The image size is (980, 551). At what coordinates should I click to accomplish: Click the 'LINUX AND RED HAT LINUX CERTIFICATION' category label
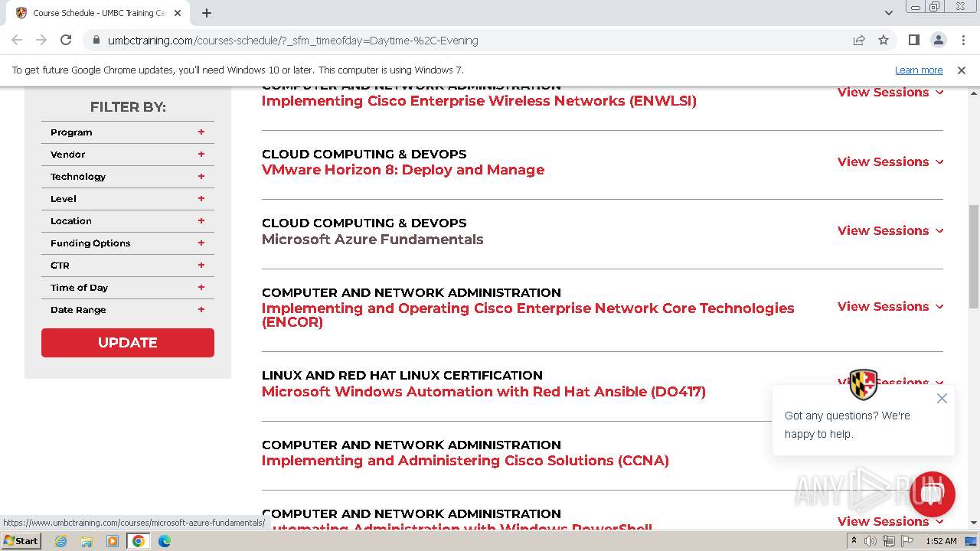point(402,375)
